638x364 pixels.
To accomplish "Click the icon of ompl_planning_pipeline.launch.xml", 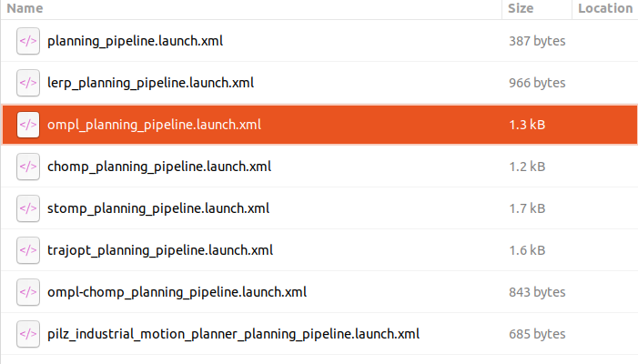I will coord(28,125).
